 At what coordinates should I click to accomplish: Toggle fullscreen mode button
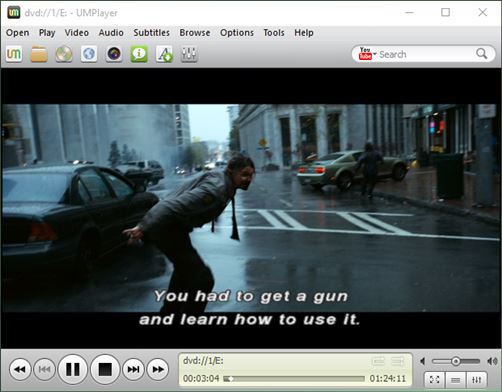click(434, 379)
